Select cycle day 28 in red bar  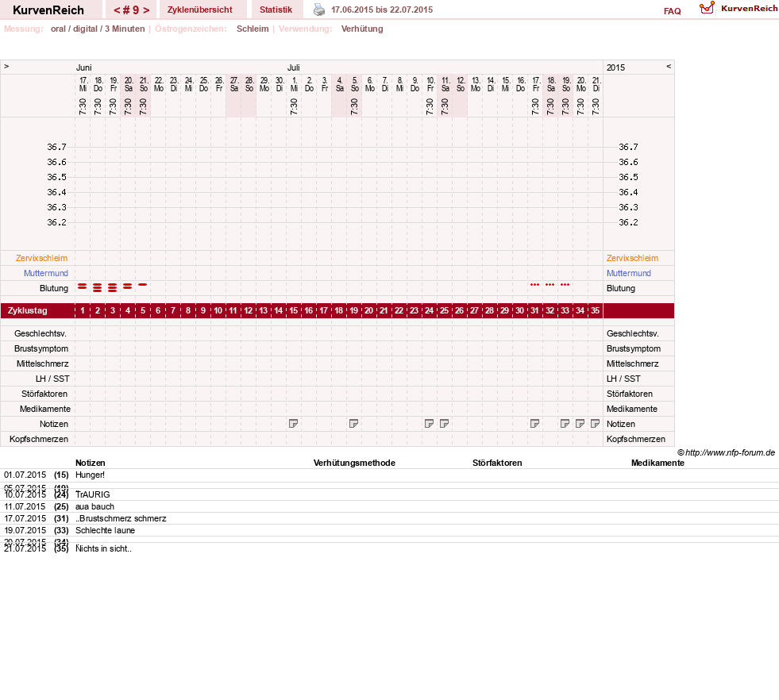(x=489, y=311)
